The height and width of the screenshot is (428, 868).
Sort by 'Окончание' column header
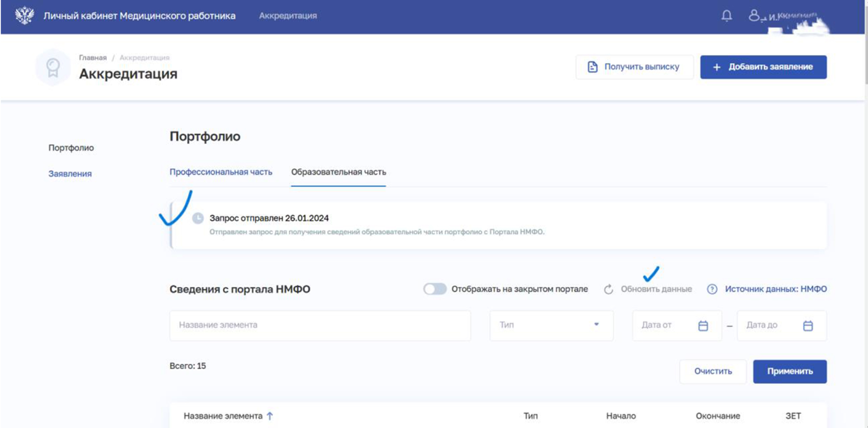pos(718,416)
